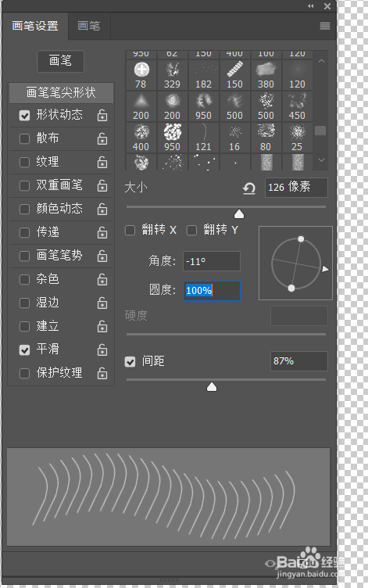Select brush preset 16

234,138
